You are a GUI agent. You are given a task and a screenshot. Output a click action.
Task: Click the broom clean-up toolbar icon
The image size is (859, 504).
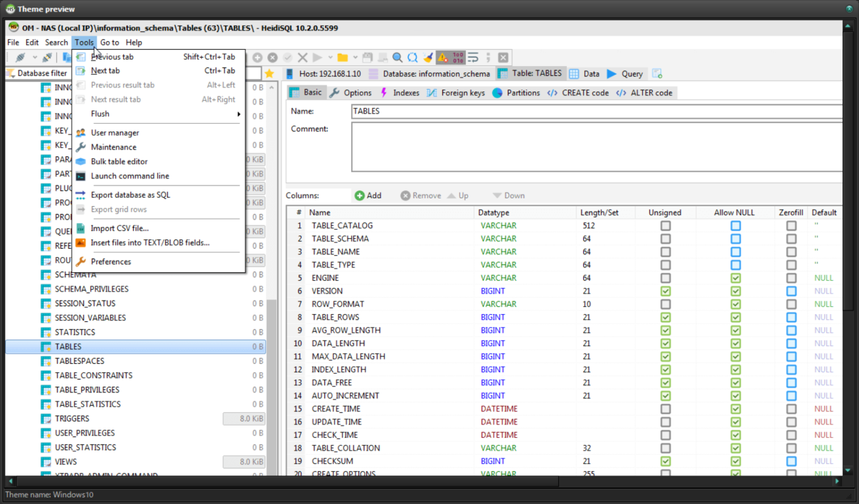[428, 58]
